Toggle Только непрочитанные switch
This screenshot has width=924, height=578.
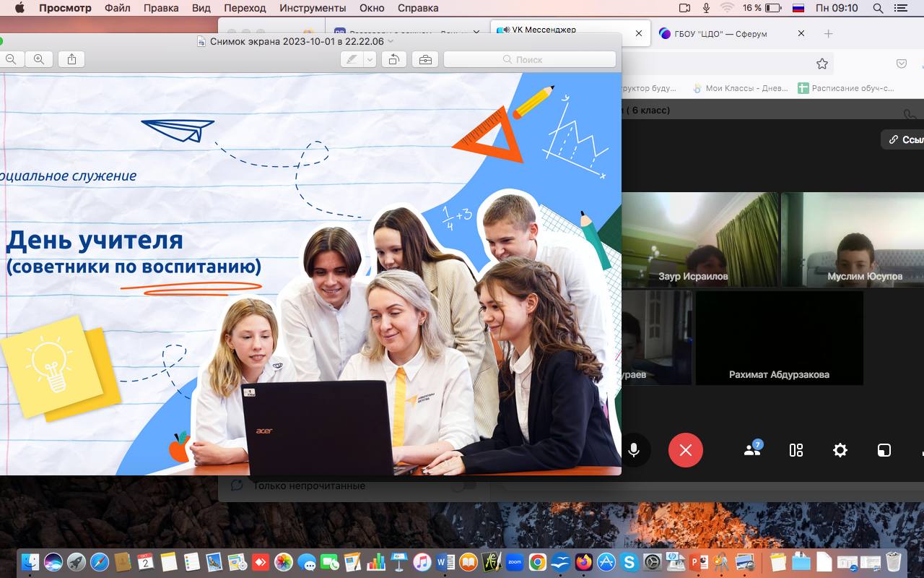coord(462,486)
